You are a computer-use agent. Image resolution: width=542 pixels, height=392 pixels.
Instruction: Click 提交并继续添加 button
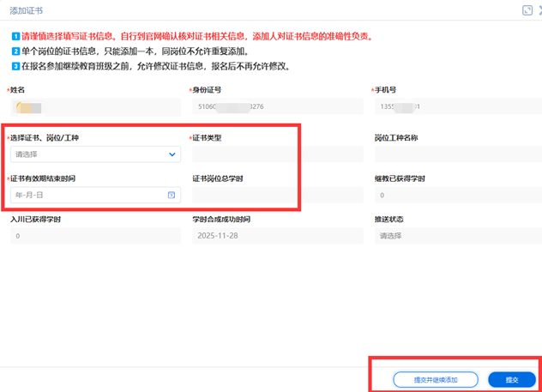pos(435,379)
